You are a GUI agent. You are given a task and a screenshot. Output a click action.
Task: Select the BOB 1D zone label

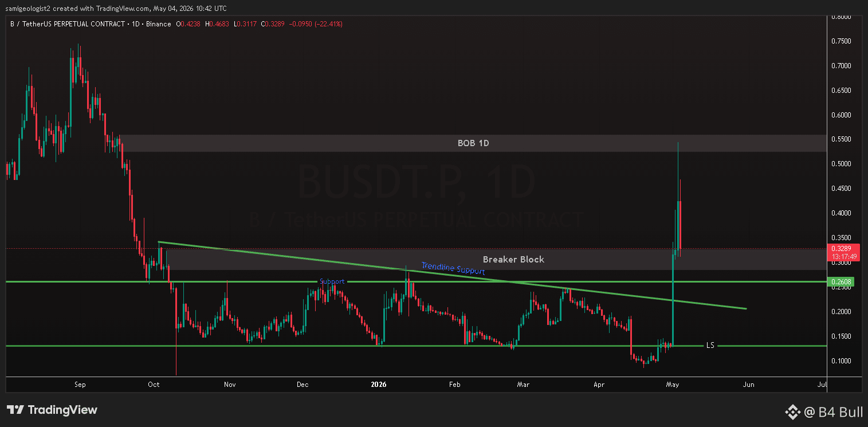[x=473, y=143]
